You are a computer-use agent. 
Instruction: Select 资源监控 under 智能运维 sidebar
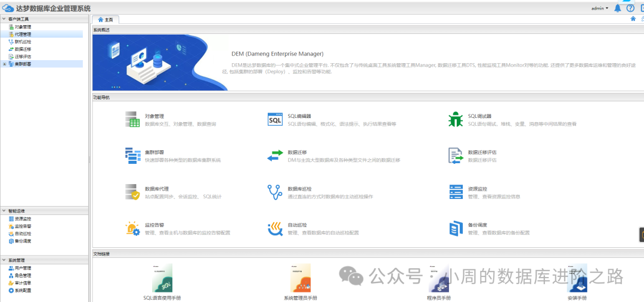23,219
